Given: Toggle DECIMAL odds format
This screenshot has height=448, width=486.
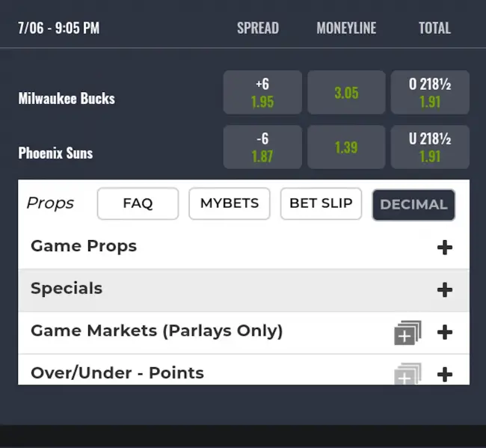Looking at the screenshot, I should [413, 204].
